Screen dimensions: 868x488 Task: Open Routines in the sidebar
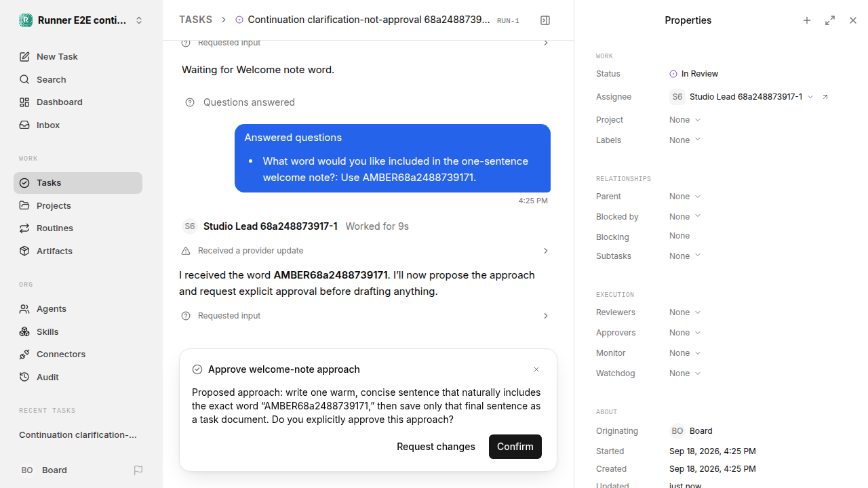[78, 228]
